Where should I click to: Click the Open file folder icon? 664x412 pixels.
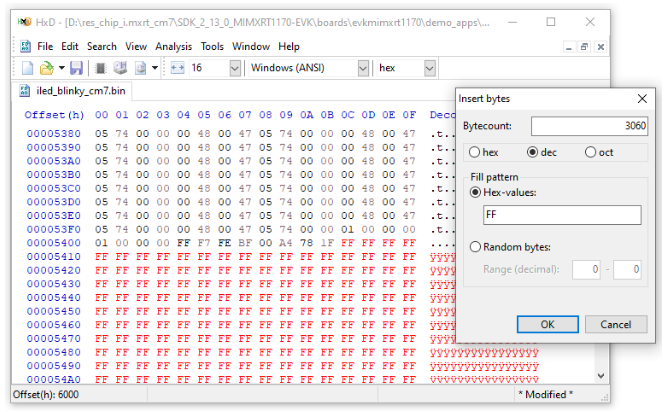point(47,68)
